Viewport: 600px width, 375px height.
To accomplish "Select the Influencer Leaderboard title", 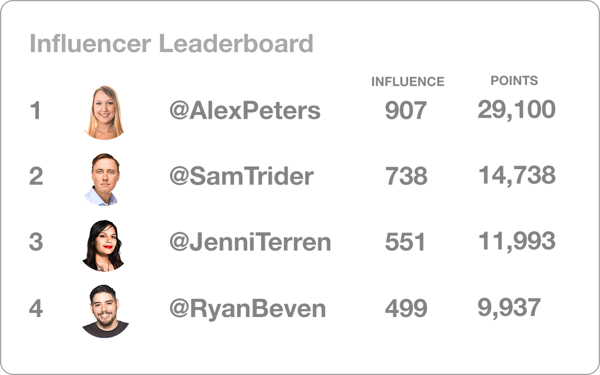I will point(171,43).
